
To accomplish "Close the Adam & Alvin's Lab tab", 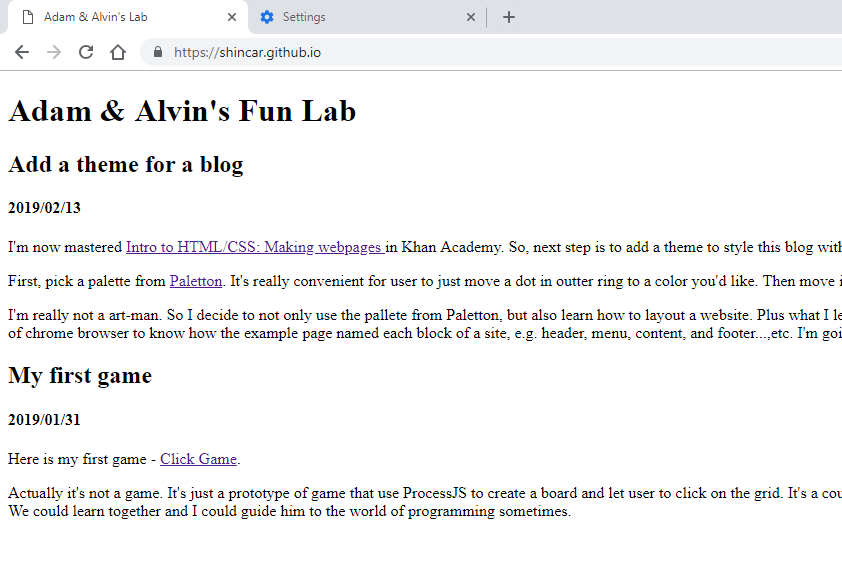I will (x=232, y=17).
